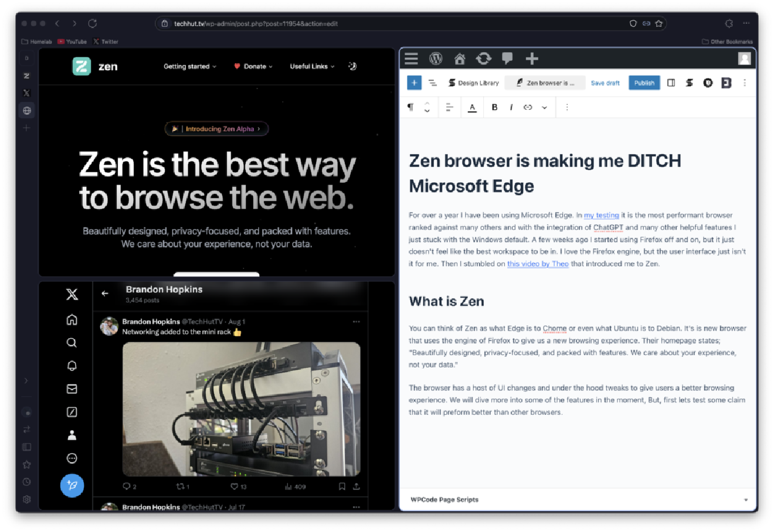774x532 pixels.
Task: Open the text highlight color control
Action: tap(472, 107)
